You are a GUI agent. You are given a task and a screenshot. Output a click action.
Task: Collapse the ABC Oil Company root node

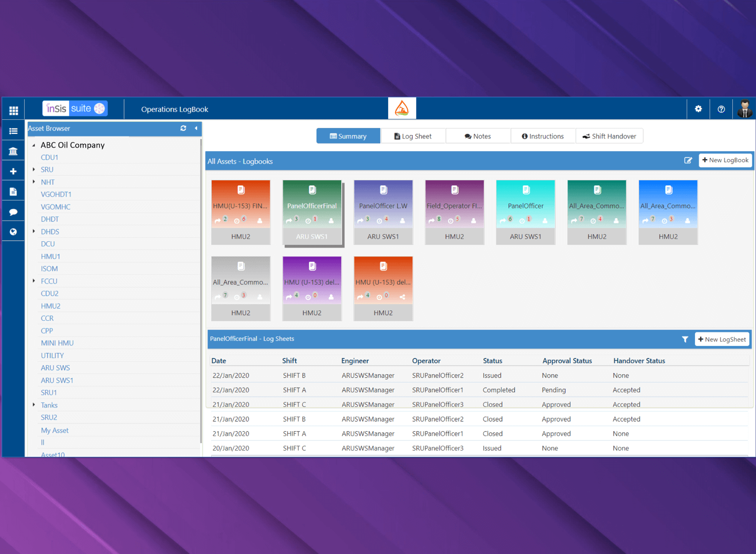(x=34, y=146)
